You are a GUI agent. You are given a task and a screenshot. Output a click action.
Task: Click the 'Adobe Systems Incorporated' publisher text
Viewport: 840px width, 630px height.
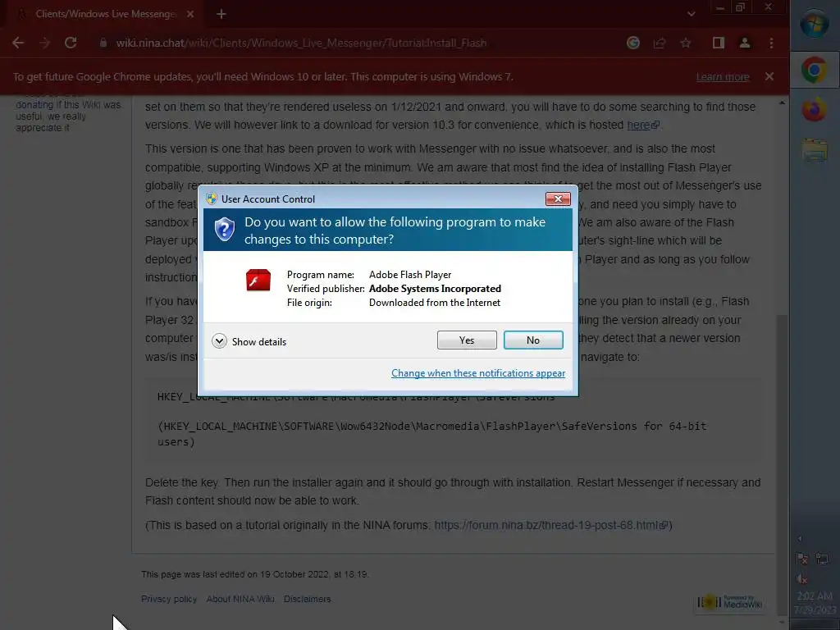coord(435,289)
